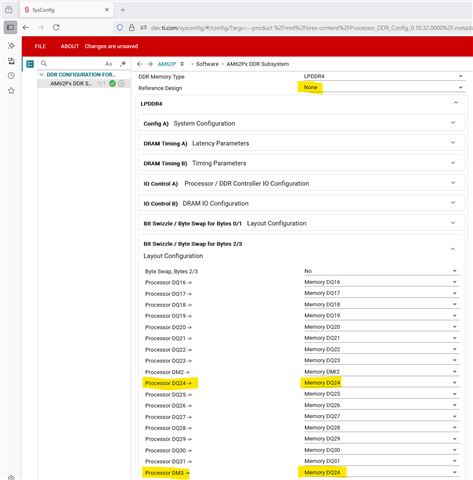The width and height of the screenshot is (473, 480).
Task: Click the 'Changes are unsaved' status text
Action: click(111, 46)
